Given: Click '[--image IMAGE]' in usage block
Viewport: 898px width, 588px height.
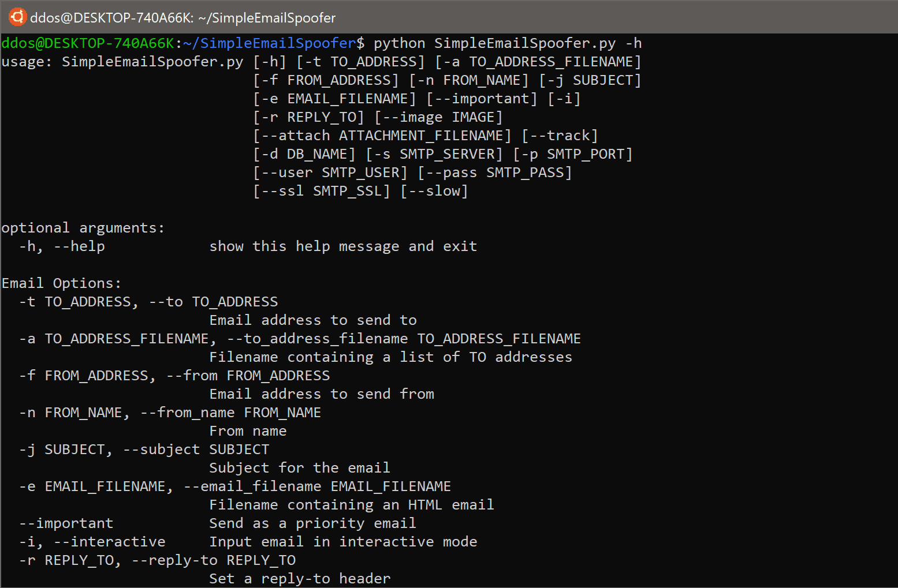Looking at the screenshot, I should tap(439, 117).
